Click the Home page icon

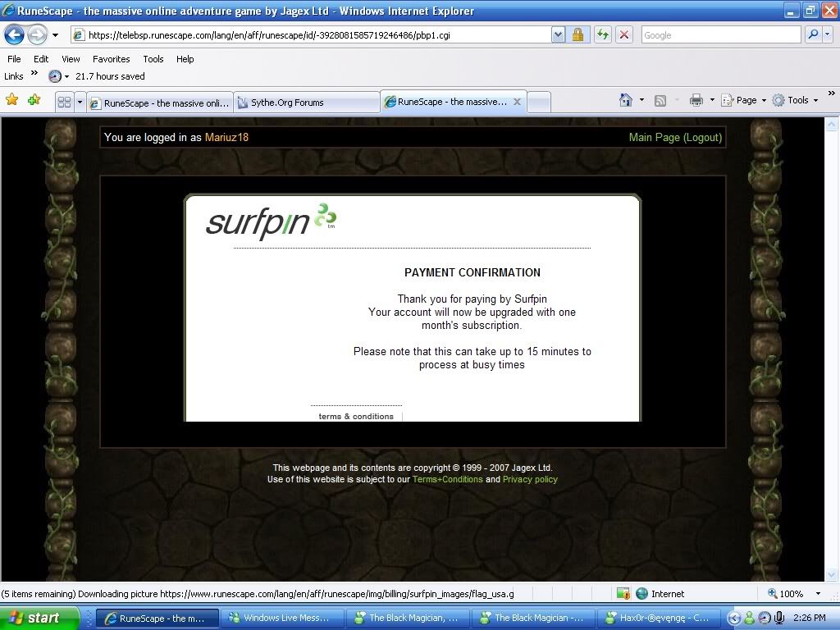click(x=625, y=100)
